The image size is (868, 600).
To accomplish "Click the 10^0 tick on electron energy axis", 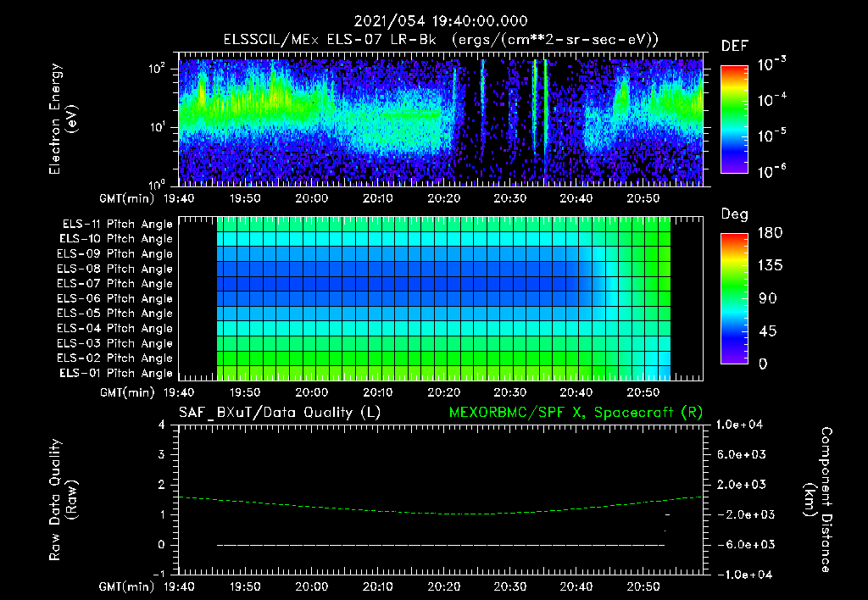I will click(x=157, y=184).
